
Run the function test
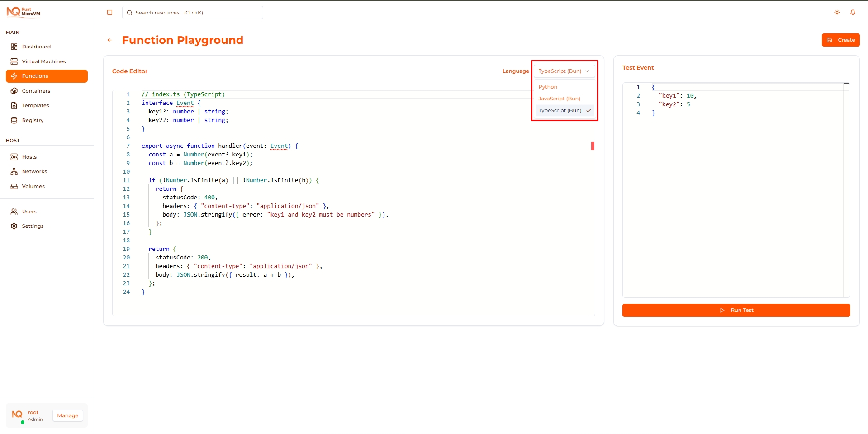click(x=736, y=310)
